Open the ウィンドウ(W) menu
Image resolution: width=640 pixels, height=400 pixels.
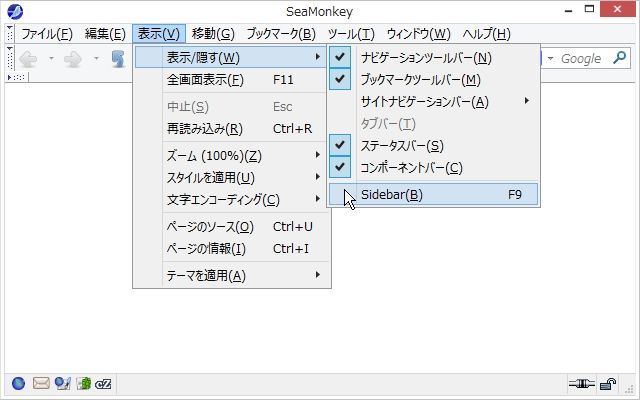(418, 34)
